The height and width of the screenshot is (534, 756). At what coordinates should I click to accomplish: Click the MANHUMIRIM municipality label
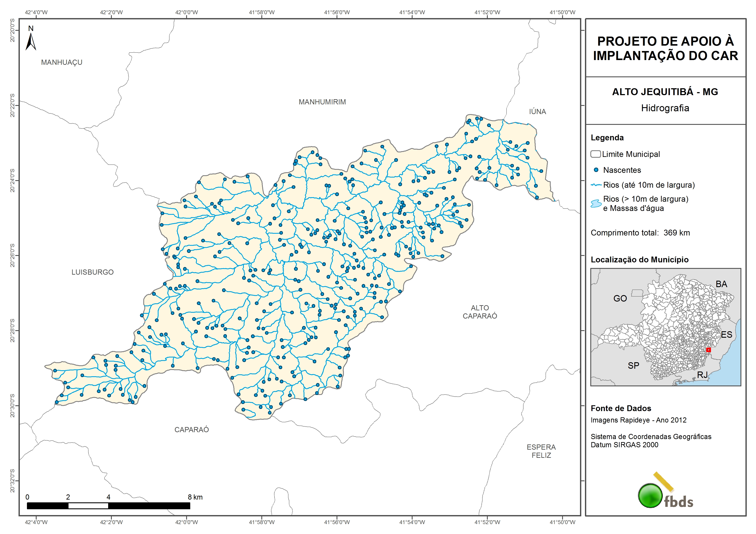(x=322, y=102)
